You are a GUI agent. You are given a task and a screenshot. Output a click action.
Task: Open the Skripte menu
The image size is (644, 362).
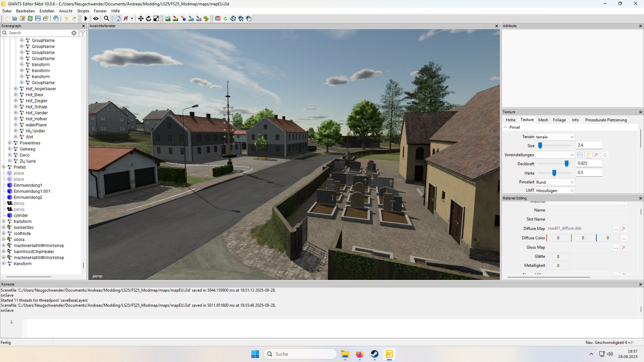coord(83,11)
